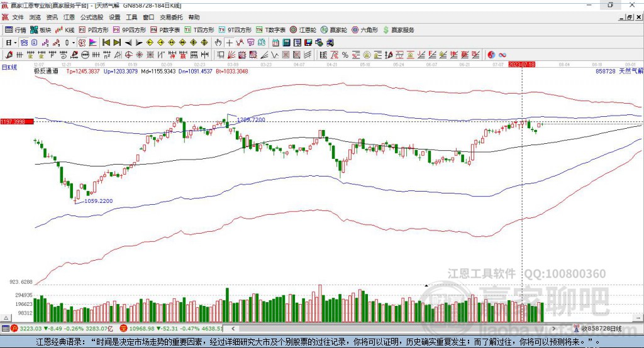Click the yin-yang icon in drawing toolbar
644x348 pixels.
[491, 55]
